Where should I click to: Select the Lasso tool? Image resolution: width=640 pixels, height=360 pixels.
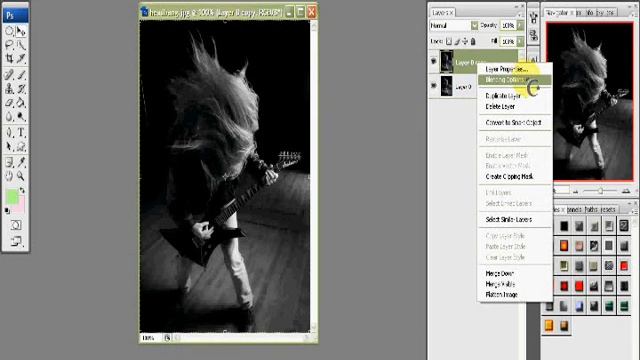pyautogui.click(x=9, y=45)
